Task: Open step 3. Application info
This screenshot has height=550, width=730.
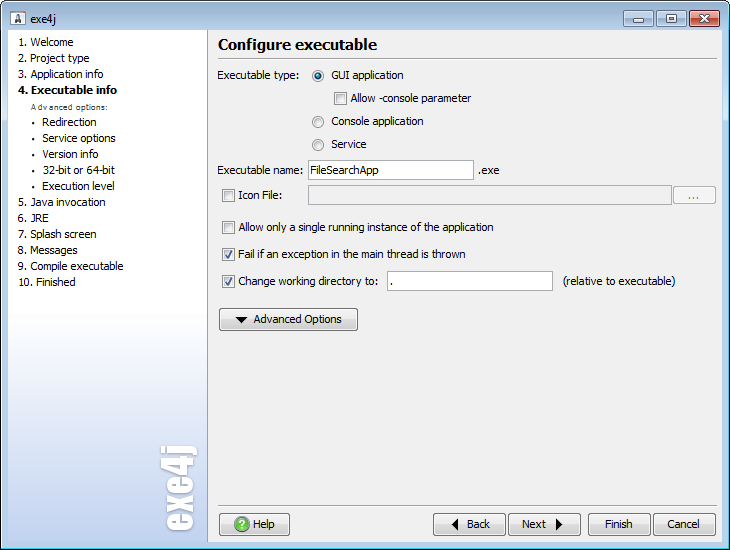Action: click(61, 74)
